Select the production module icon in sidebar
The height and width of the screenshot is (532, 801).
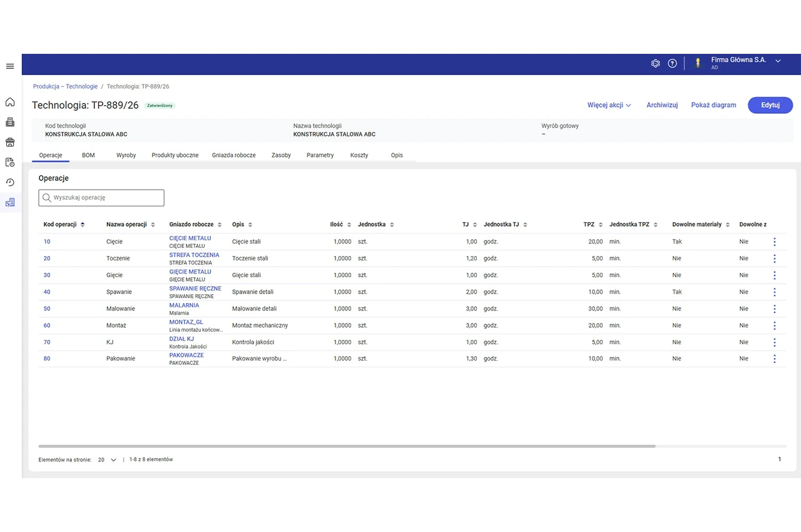(x=10, y=202)
